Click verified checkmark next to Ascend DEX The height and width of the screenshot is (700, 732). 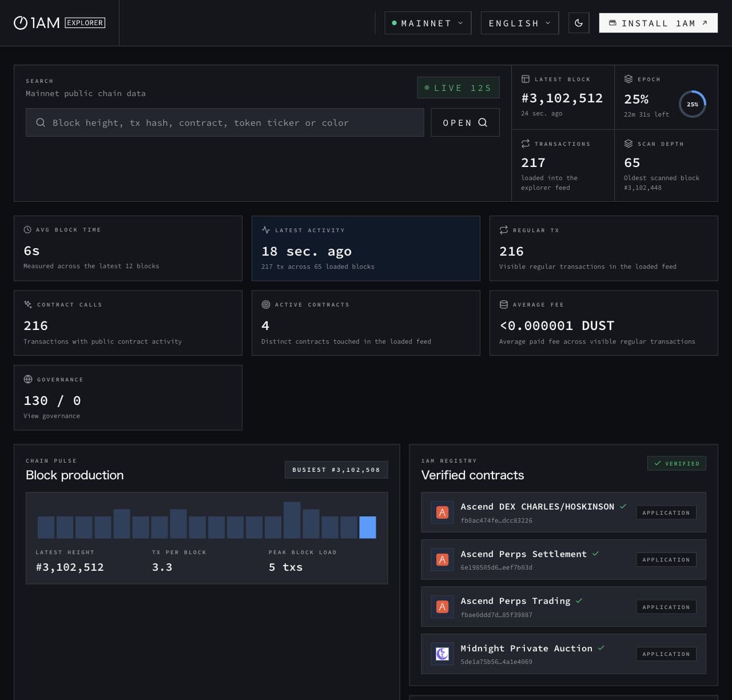point(623,506)
